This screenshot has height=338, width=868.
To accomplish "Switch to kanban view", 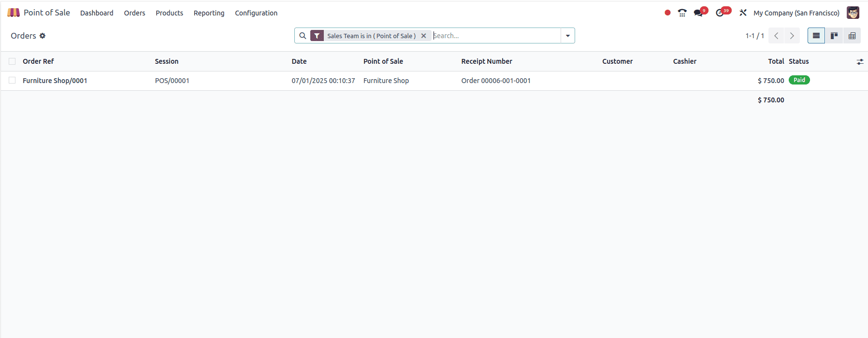I will point(834,36).
